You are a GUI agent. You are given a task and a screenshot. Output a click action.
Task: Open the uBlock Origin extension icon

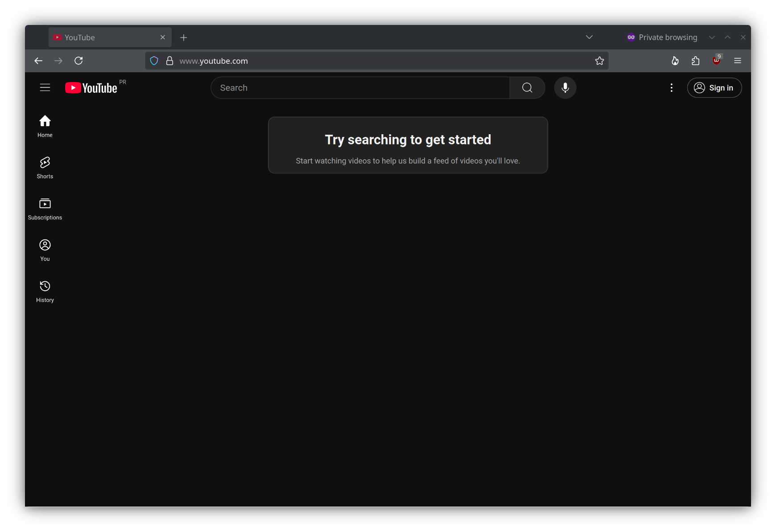pyautogui.click(x=717, y=60)
